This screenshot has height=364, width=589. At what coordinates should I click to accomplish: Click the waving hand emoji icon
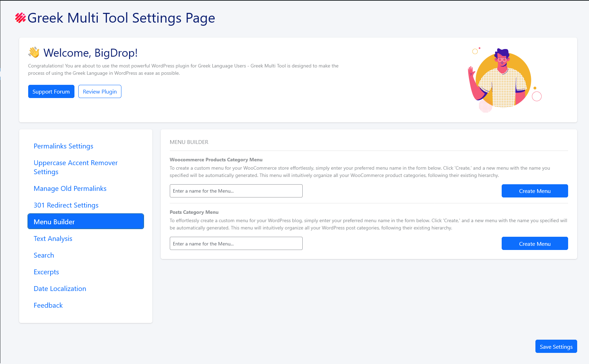click(34, 52)
